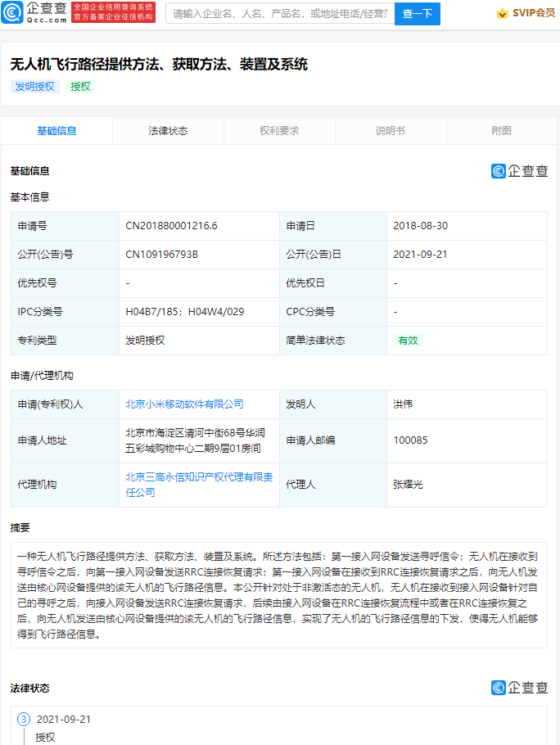This screenshot has height=745, width=560.
Task: Go to the 附图 tab
Action: click(x=502, y=131)
